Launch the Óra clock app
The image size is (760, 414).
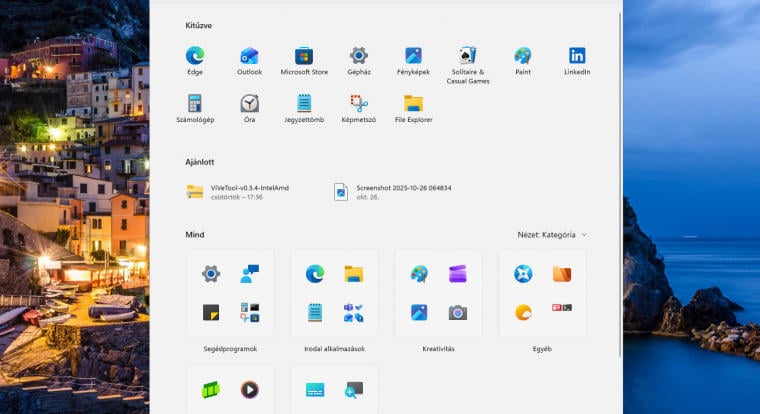tap(249, 109)
